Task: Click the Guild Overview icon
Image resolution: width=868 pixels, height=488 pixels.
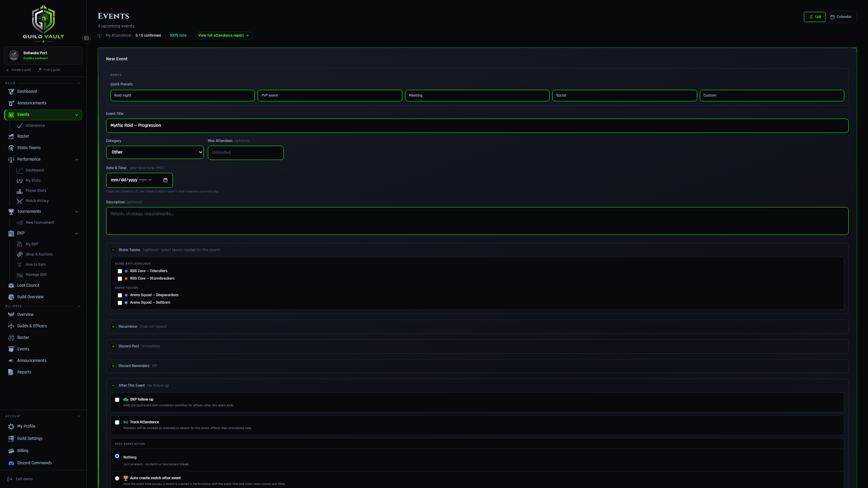Action: coord(11,297)
